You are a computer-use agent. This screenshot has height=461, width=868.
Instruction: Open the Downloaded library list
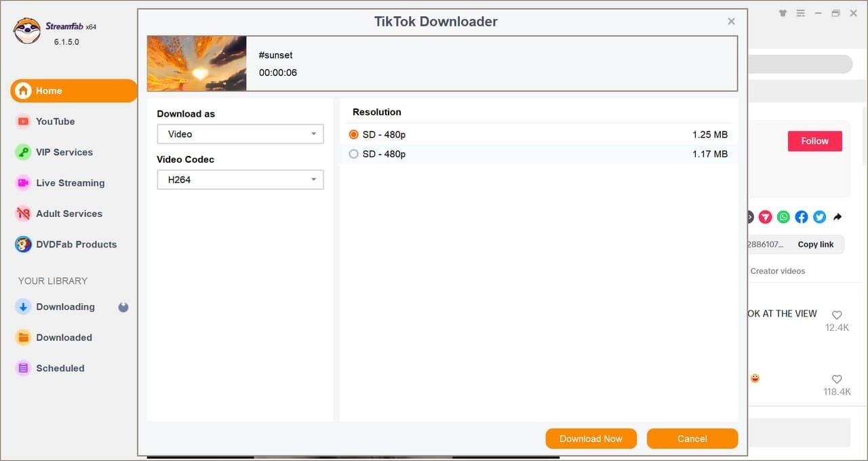64,338
